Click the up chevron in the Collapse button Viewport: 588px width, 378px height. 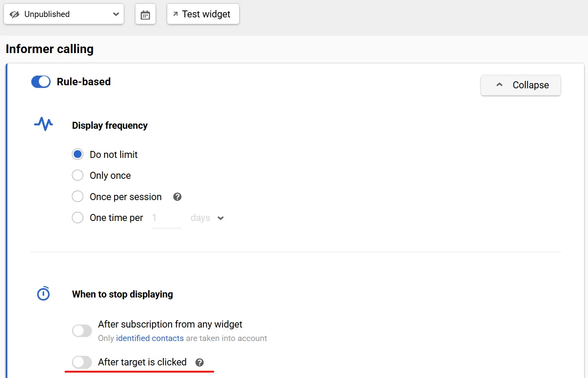(x=500, y=85)
